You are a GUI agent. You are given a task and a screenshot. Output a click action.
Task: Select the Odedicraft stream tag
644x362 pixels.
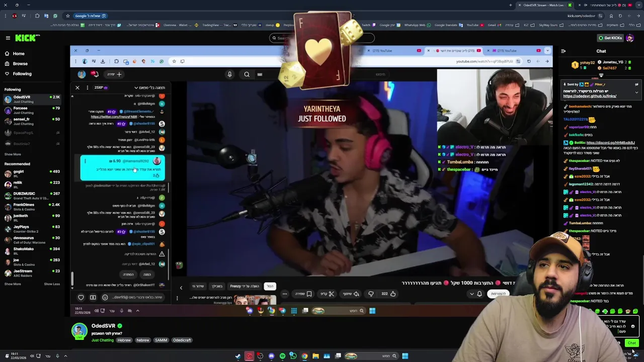(182, 340)
